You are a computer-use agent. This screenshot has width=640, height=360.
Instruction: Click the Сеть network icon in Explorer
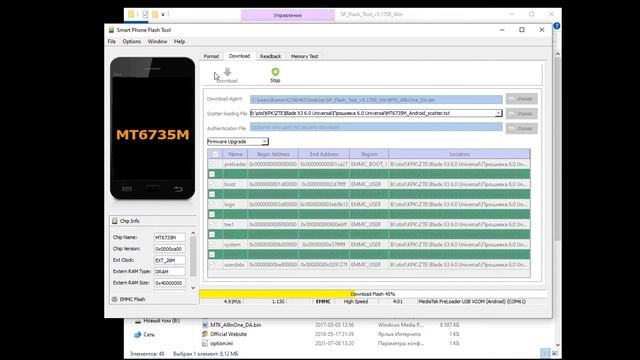(x=138, y=334)
